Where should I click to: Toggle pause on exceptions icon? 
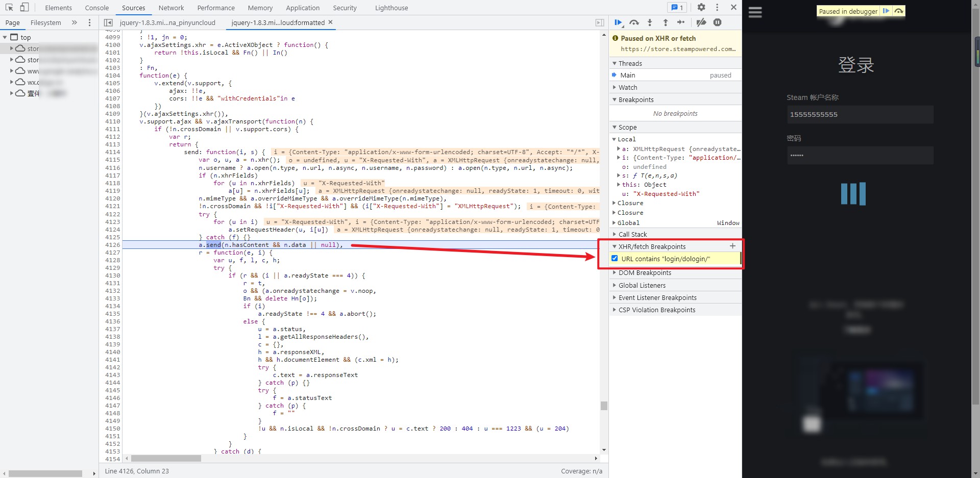point(718,22)
